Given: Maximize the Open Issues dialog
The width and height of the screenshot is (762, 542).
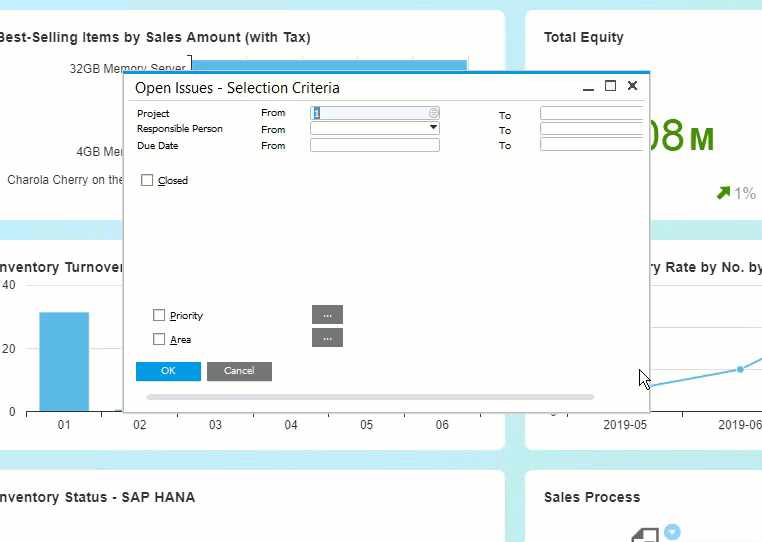Looking at the screenshot, I should click(x=610, y=86).
